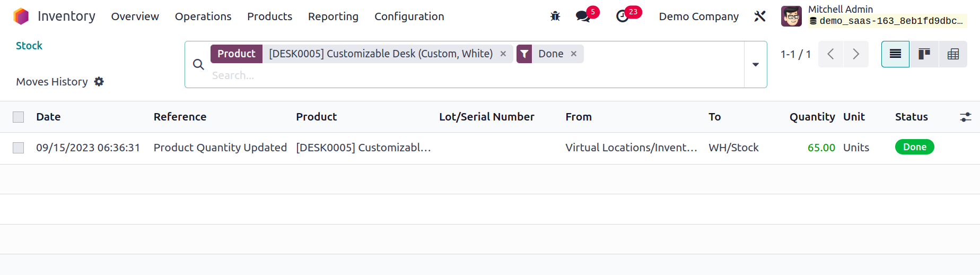Image resolution: width=980 pixels, height=275 pixels.
Task: Switch to pivot table view
Action: pyautogui.click(x=953, y=54)
